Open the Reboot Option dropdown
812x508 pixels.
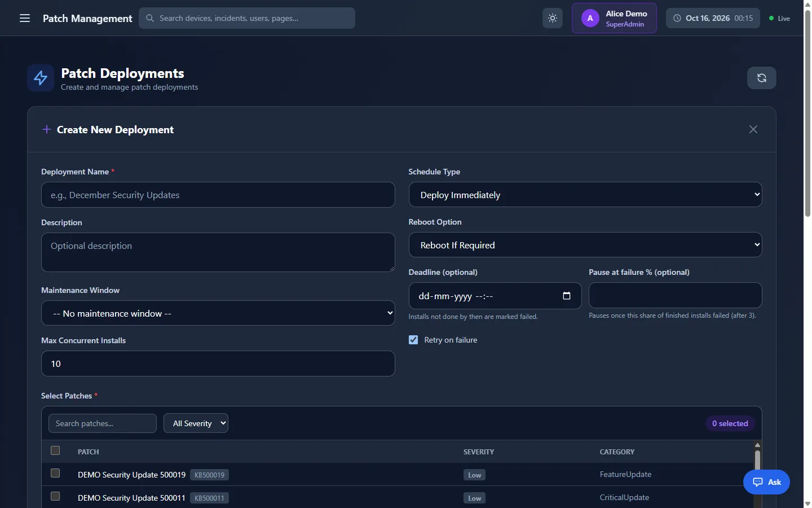click(585, 245)
